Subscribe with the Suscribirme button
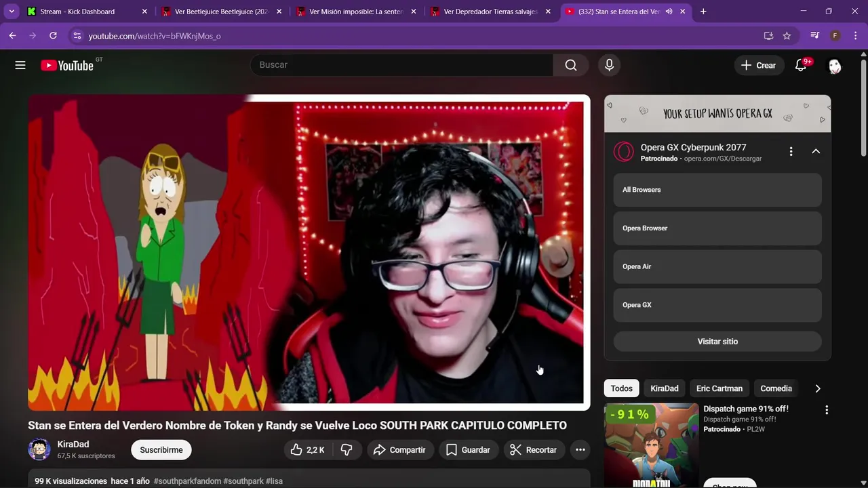 [161, 450]
